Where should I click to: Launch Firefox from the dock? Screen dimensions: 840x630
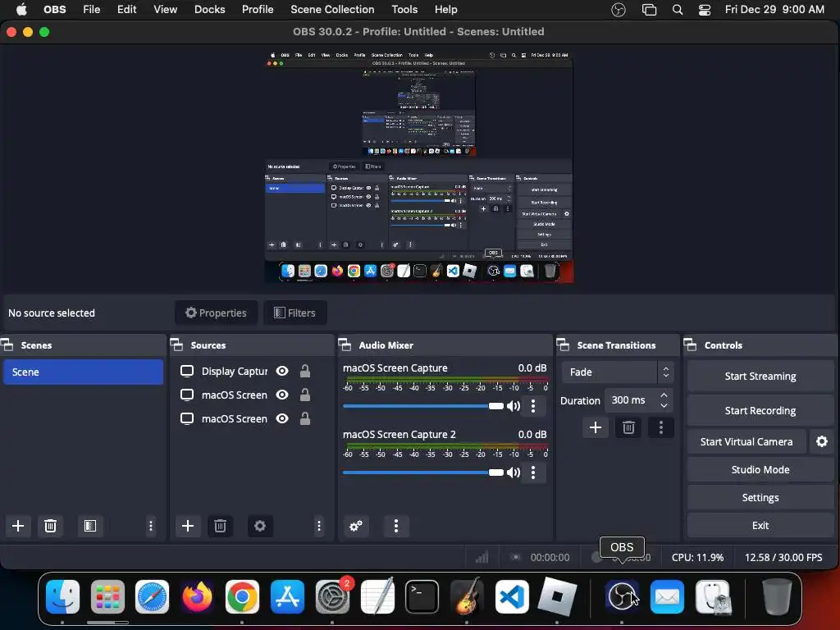(197, 596)
